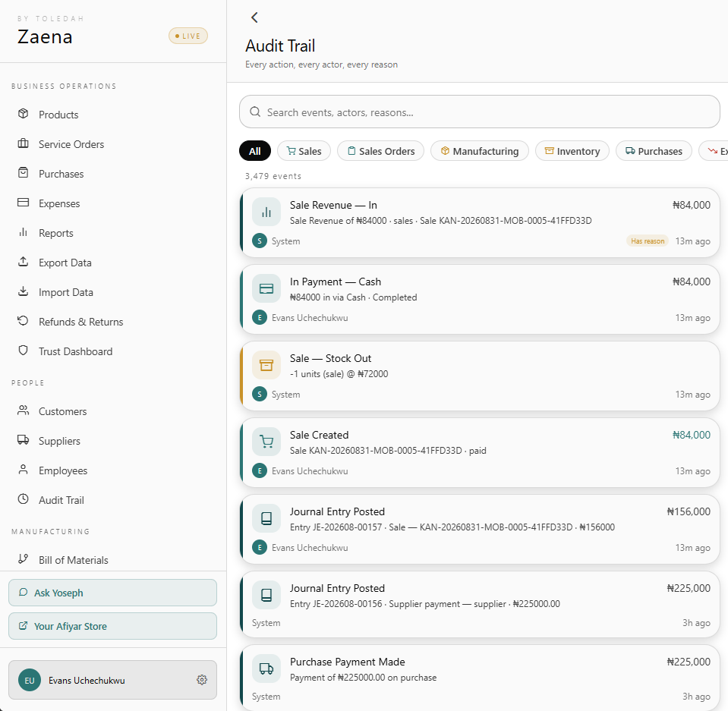The height and width of the screenshot is (711, 728).
Task: Open Refunds & Returns page
Action: point(80,322)
